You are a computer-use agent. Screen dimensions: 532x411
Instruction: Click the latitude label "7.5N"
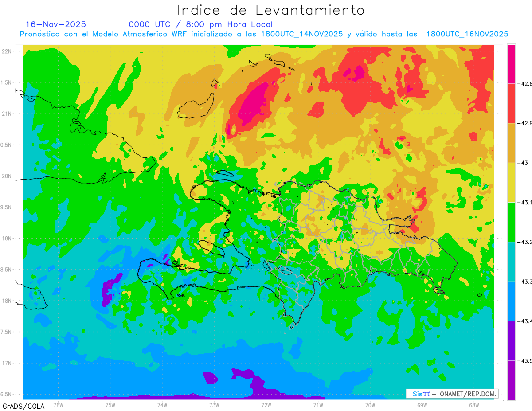[x=7, y=332]
